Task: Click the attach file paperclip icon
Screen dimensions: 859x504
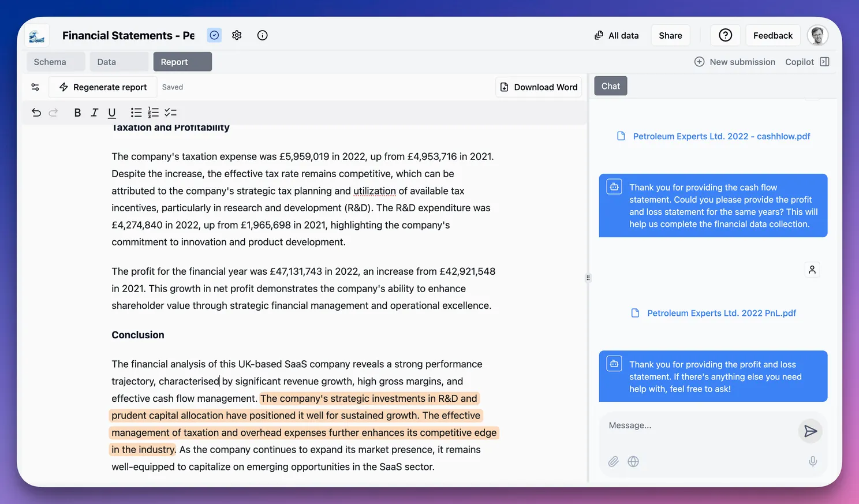Action: pos(613,461)
